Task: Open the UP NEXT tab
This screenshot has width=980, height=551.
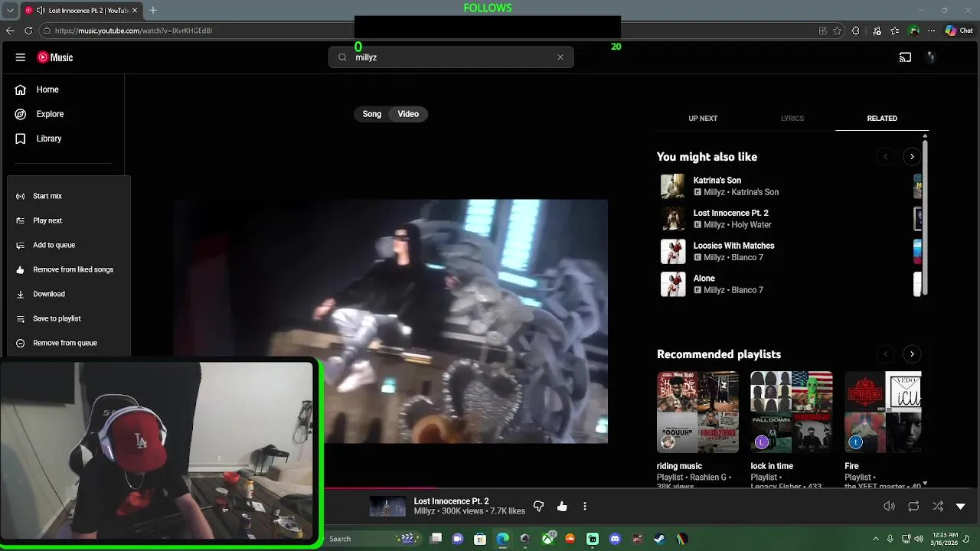Action: click(703, 119)
